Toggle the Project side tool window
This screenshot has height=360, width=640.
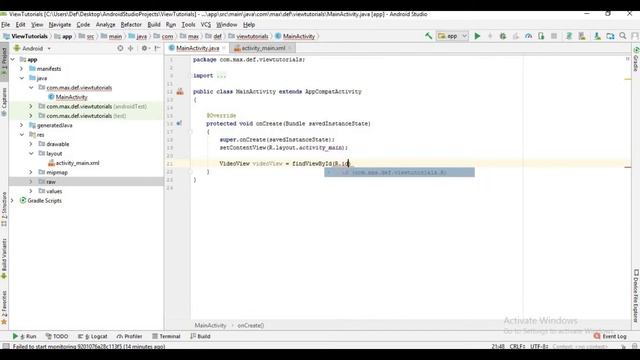pyautogui.click(x=4, y=62)
